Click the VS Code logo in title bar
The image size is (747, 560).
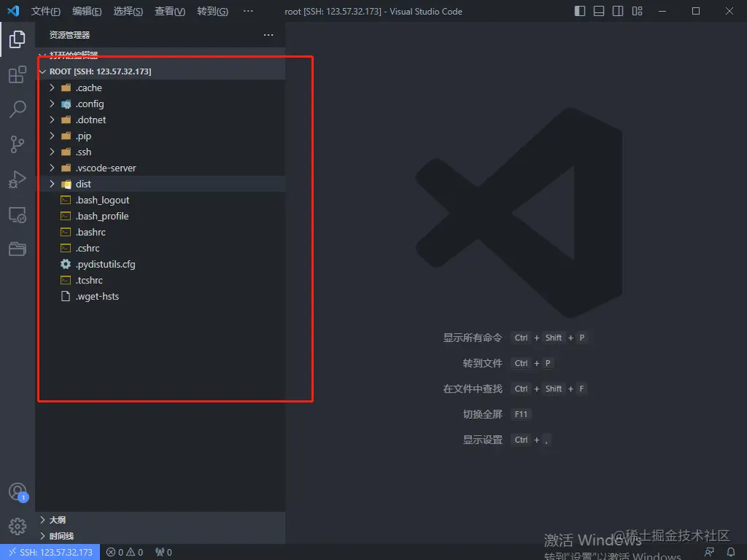pos(13,11)
